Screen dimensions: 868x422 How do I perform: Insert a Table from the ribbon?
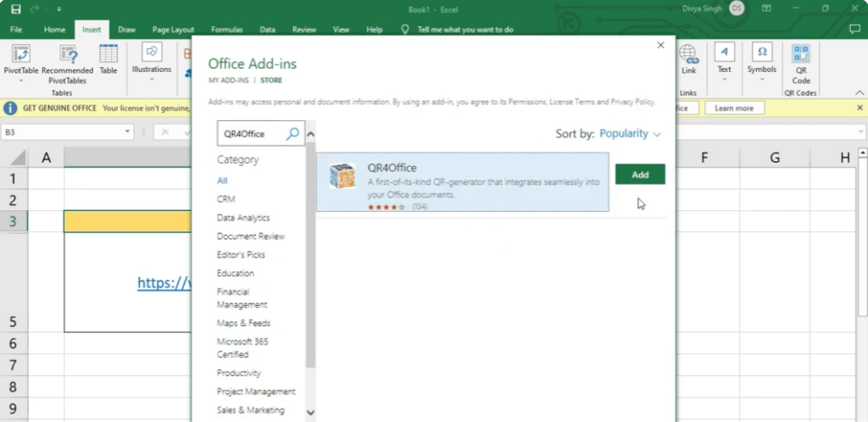pyautogui.click(x=108, y=59)
